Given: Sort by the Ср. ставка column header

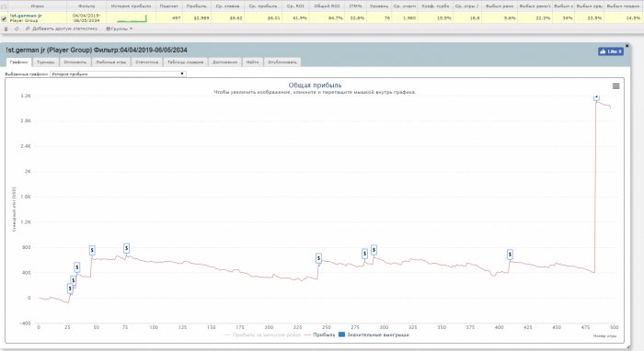Looking at the screenshot, I should coord(227,6).
